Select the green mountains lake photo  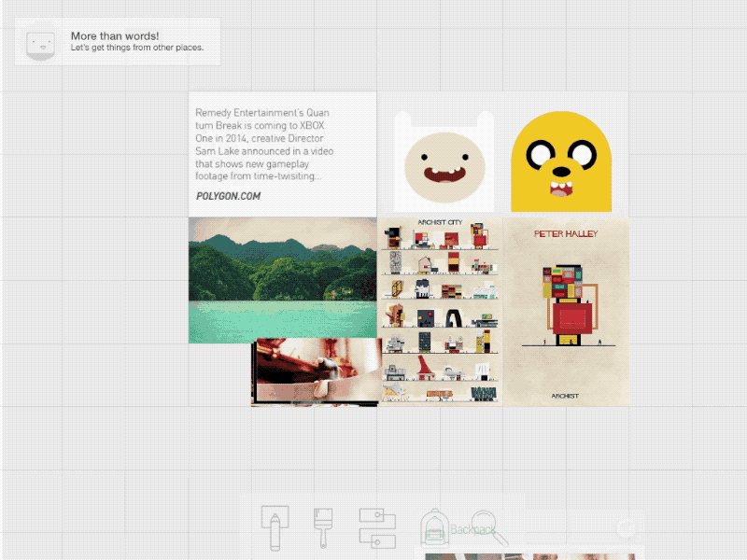point(283,280)
